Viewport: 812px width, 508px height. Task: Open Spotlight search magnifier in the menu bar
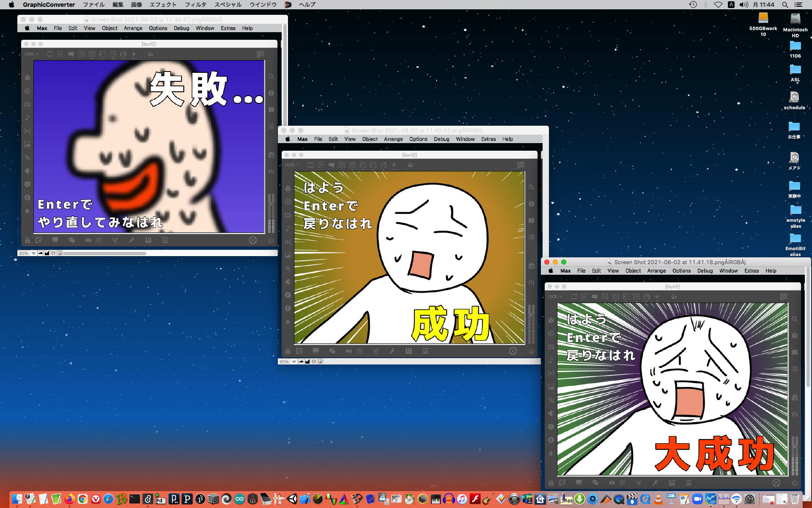(785, 5)
